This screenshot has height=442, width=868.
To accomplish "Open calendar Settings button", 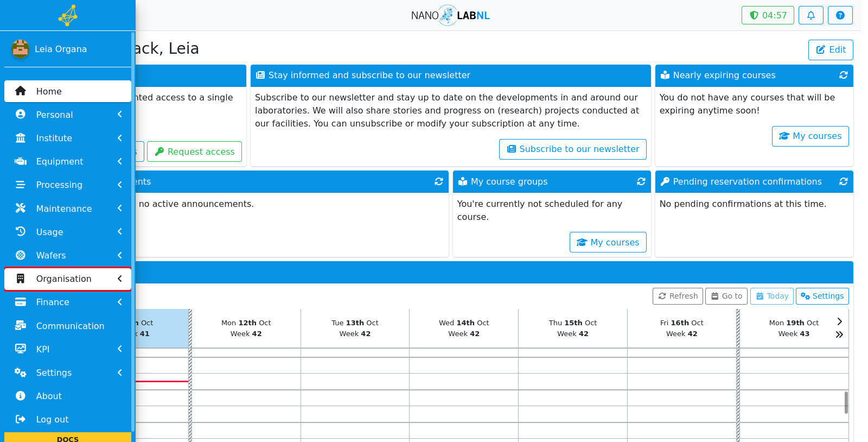I will (x=822, y=296).
